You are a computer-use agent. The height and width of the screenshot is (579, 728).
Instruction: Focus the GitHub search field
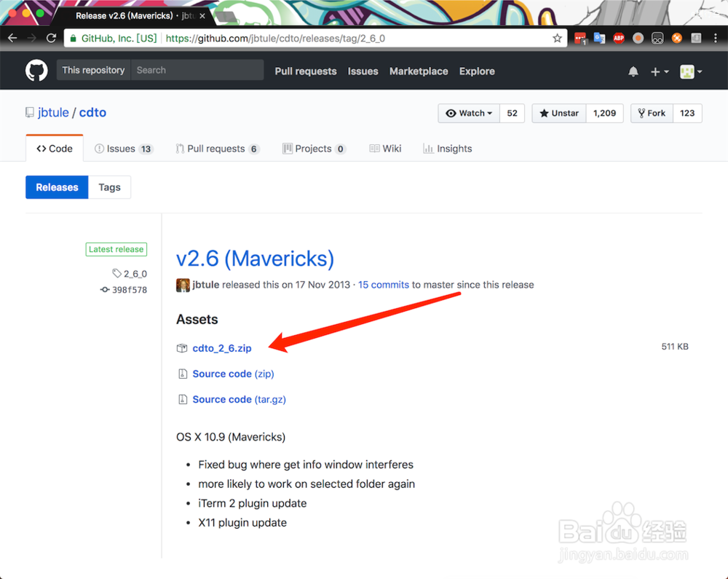(x=197, y=70)
